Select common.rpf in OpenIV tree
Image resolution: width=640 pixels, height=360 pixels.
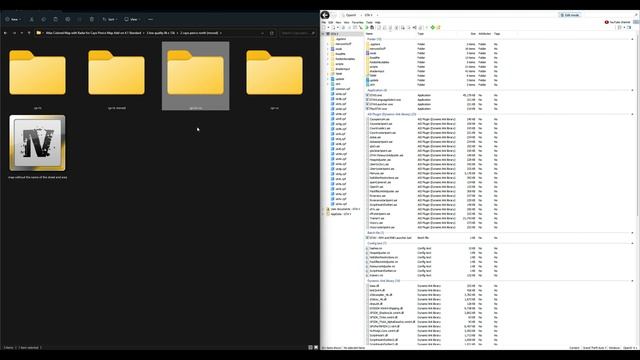[342, 89]
